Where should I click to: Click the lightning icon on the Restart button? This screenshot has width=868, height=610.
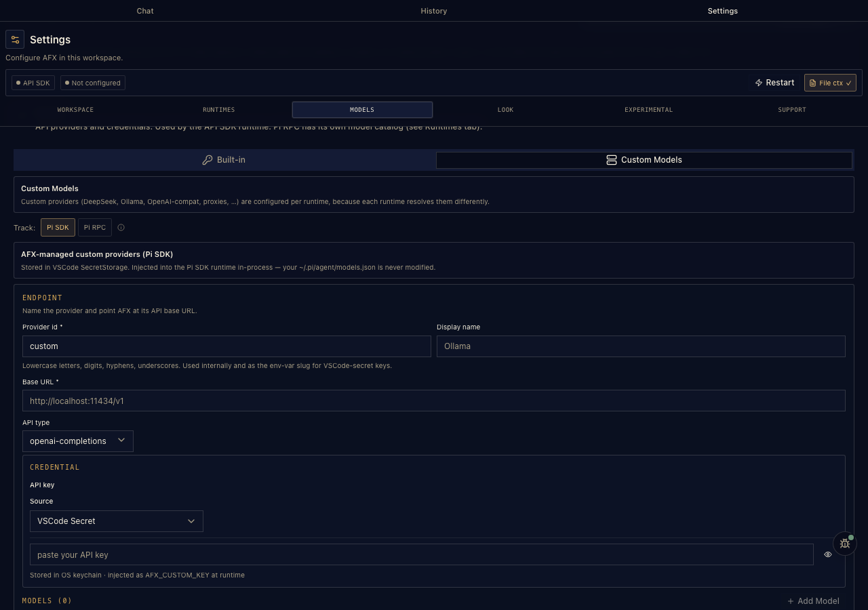(x=759, y=83)
